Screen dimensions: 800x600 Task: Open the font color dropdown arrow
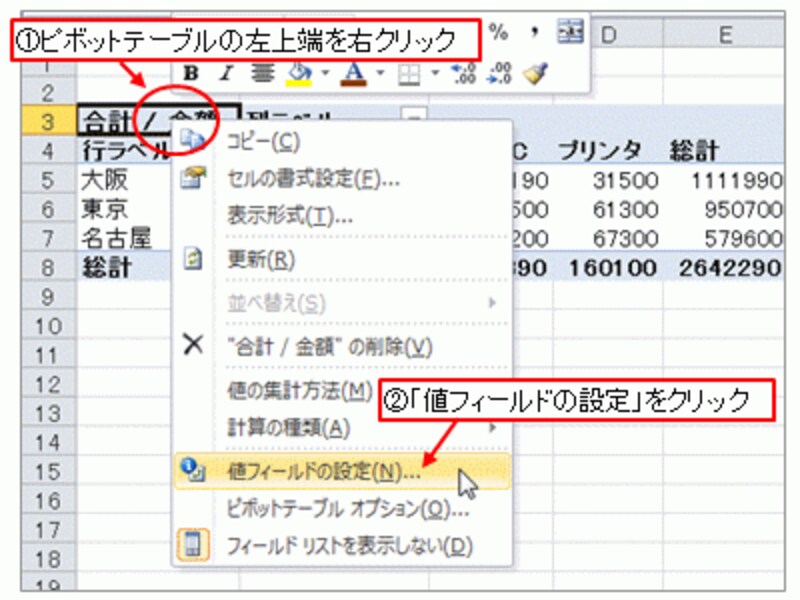tap(381, 73)
